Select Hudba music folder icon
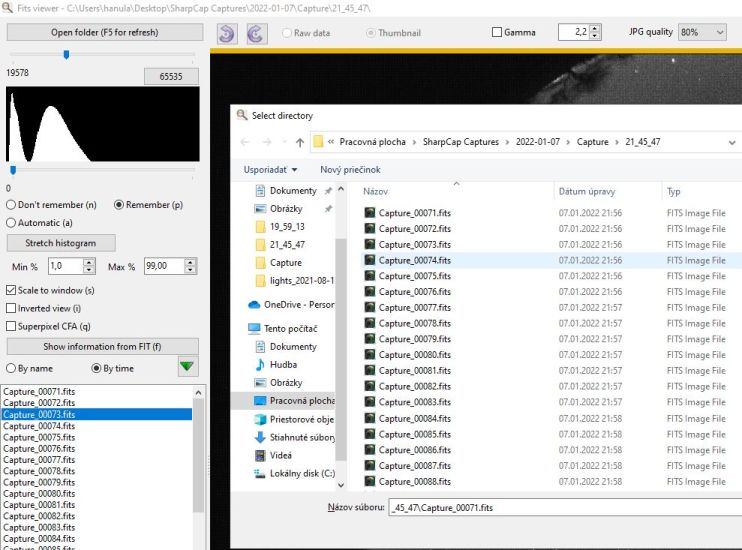The width and height of the screenshot is (742, 550). point(260,364)
